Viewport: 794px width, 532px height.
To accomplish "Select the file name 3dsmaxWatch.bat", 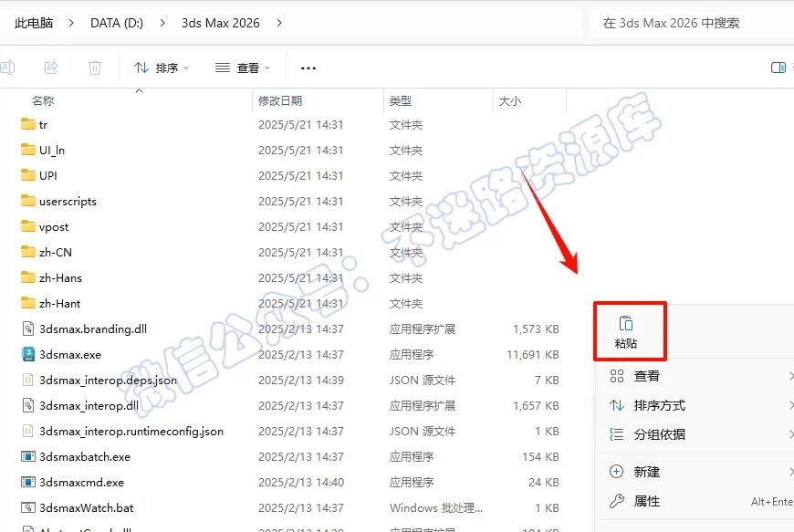I will (x=86, y=507).
